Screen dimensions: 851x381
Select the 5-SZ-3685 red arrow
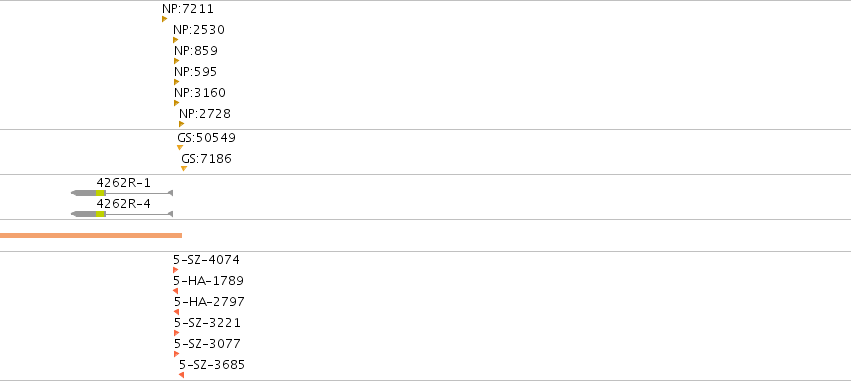[181, 375]
